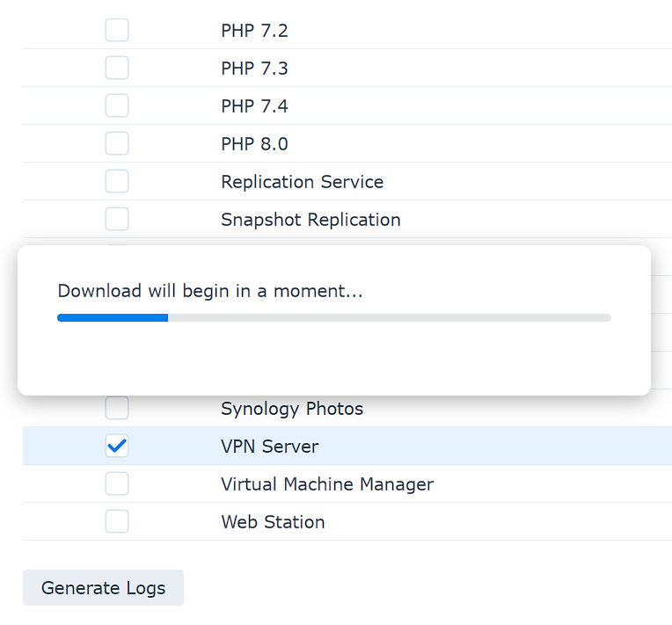Tick the Snapshot Replication checkbox
Image resolution: width=672 pixels, height=625 pixels.
pos(117,219)
